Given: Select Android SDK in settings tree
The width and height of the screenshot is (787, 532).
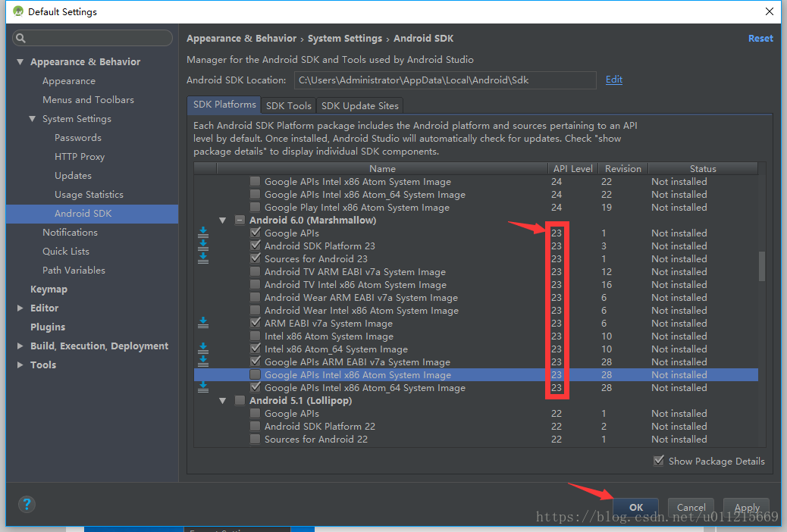Looking at the screenshot, I should (92, 214).
